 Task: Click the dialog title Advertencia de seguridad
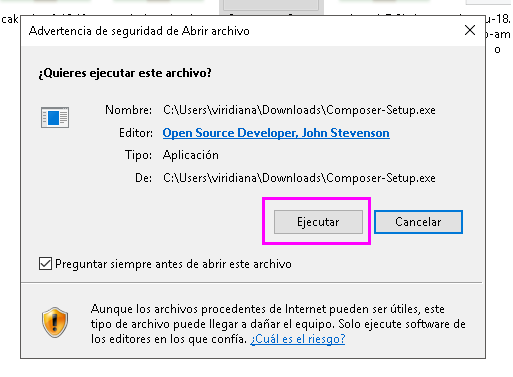click(x=139, y=31)
